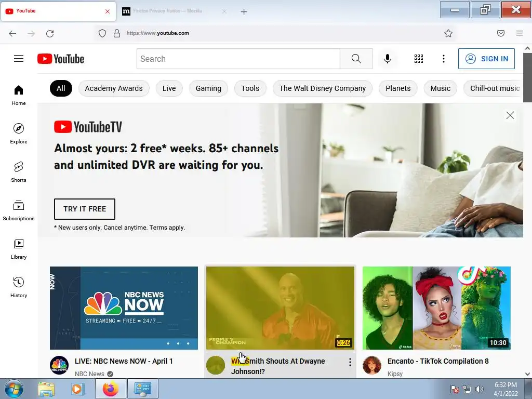
Task: Open Windows Media Player from taskbar
Action: (77, 389)
